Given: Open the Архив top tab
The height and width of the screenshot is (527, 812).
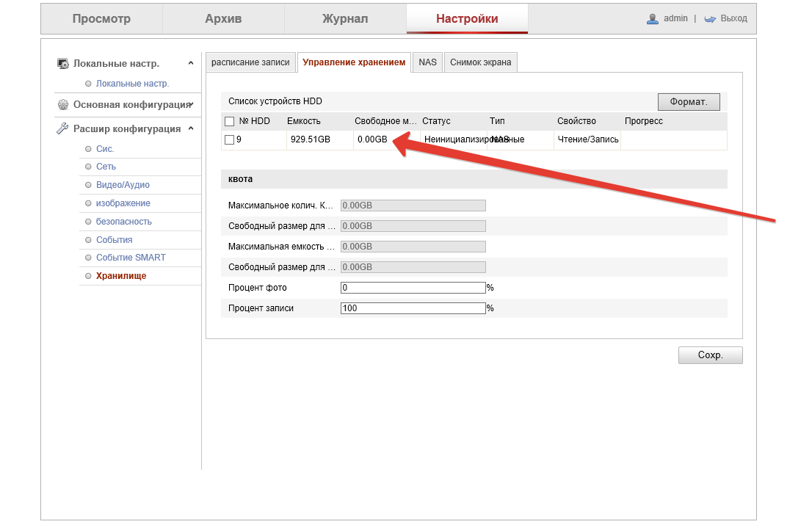Looking at the screenshot, I should [x=223, y=19].
